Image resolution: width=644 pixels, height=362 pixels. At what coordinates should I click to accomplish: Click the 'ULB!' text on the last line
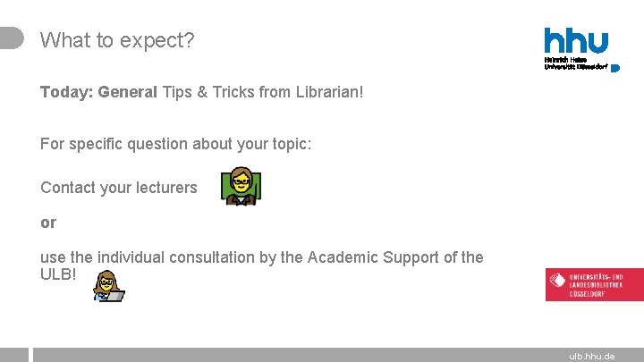pos(58,274)
